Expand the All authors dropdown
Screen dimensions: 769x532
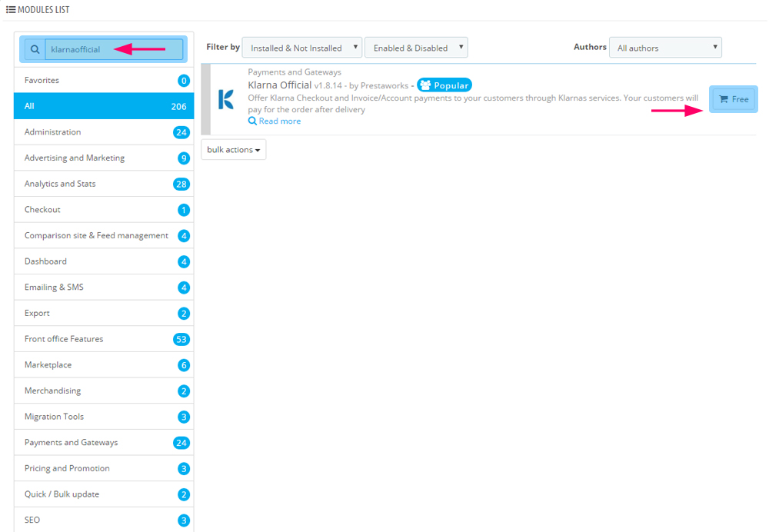coord(665,48)
